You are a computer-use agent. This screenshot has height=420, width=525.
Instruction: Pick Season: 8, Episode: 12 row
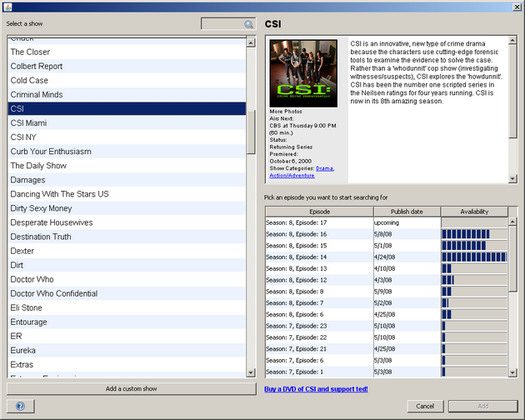(x=387, y=280)
